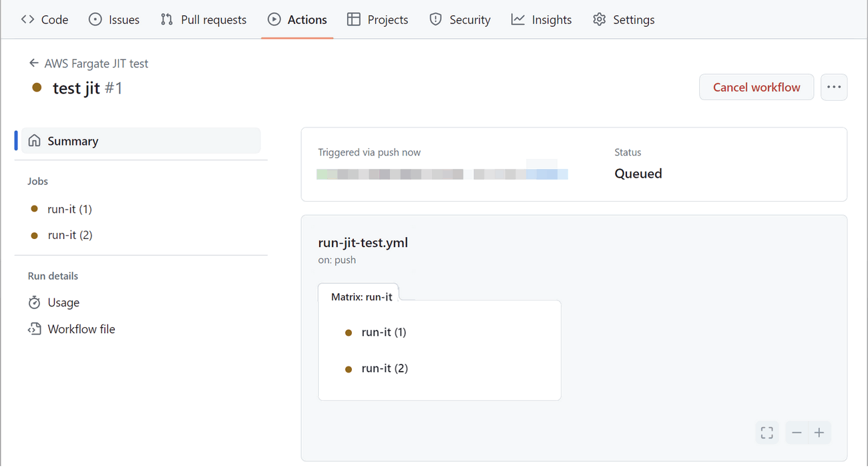Screen dimensions: 868x470
Task: Select Summary in the sidebar
Action: pos(141,141)
